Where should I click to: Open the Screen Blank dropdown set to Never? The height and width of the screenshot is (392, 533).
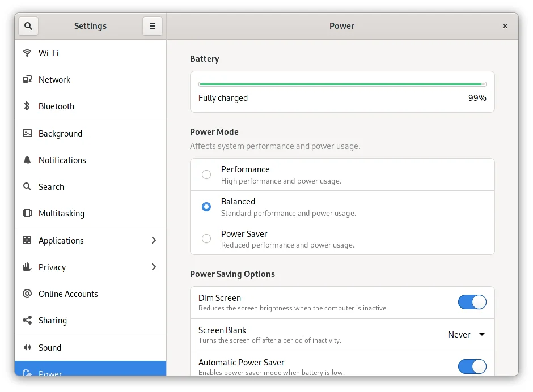coord(467,334)
